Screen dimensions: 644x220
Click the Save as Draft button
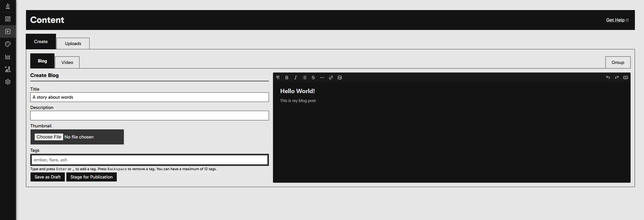tap(47, 177)
